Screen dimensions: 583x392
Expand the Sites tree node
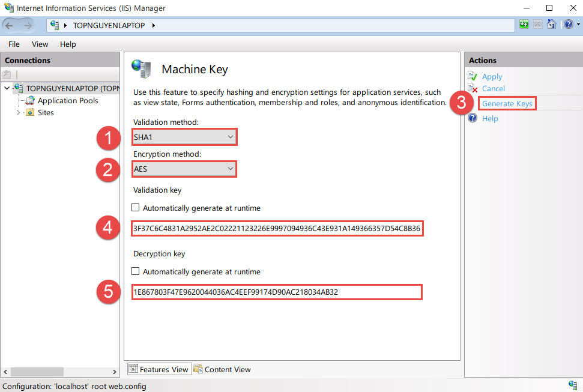(18, 112)
